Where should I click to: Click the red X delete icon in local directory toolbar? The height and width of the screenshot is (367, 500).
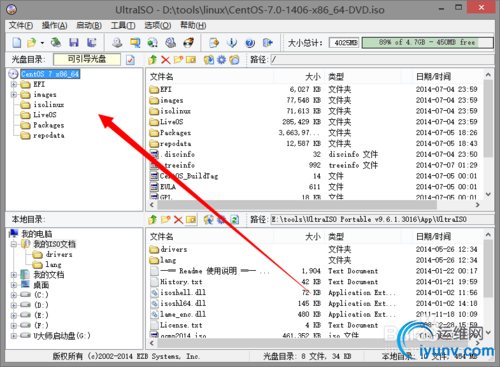[179, 220]
